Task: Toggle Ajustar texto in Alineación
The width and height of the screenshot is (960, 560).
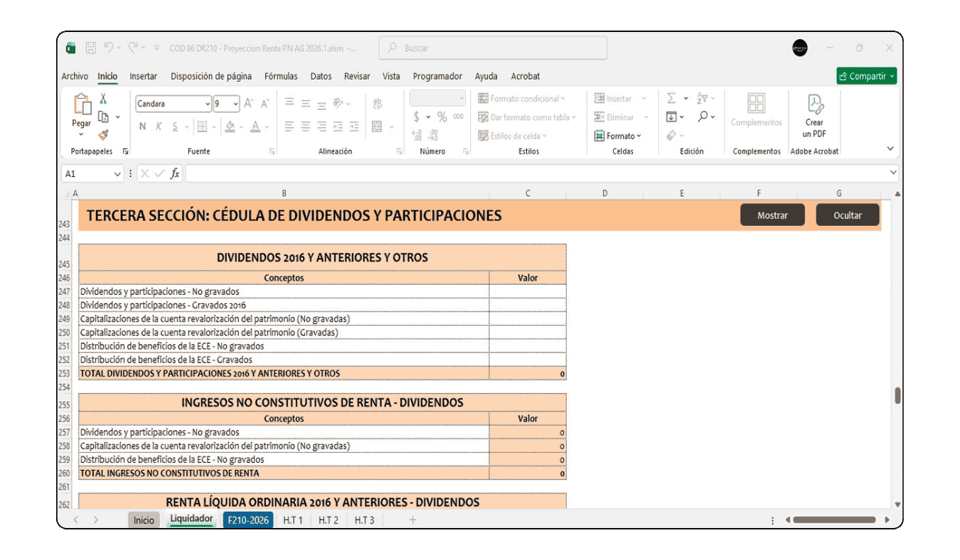Action: 376,103
